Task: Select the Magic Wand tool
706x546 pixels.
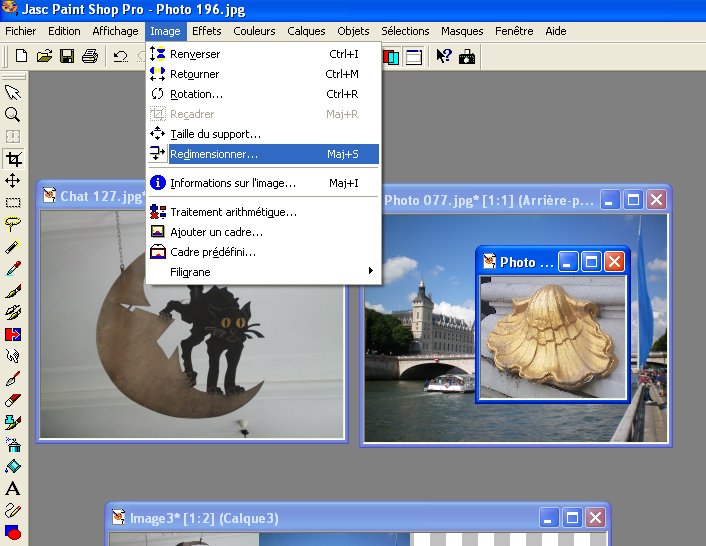Action: click(13, 246)
